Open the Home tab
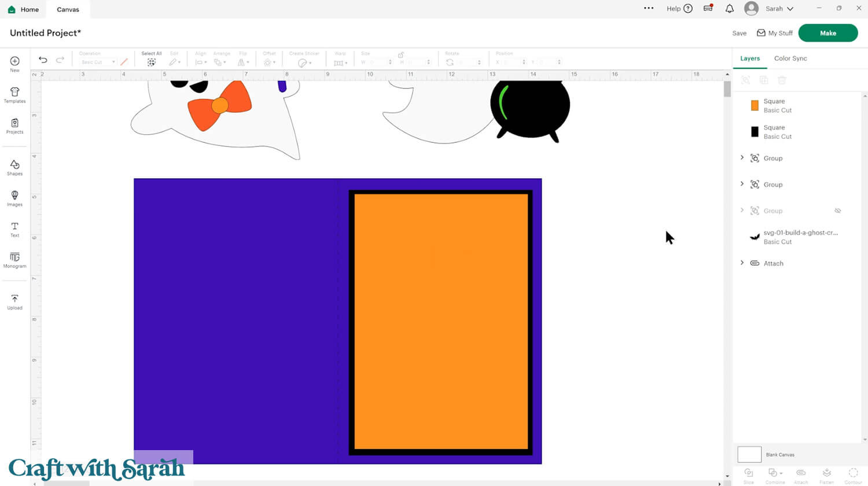The image size is (868, 486). pos(23,9)
